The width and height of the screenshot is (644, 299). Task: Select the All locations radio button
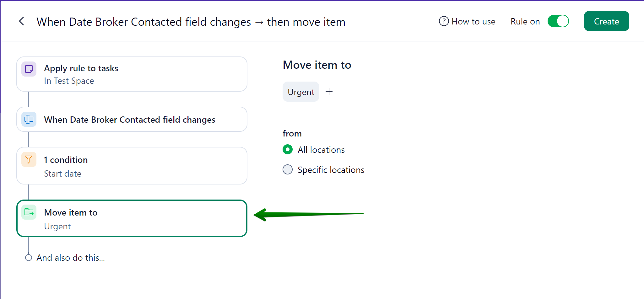[288, 150]
